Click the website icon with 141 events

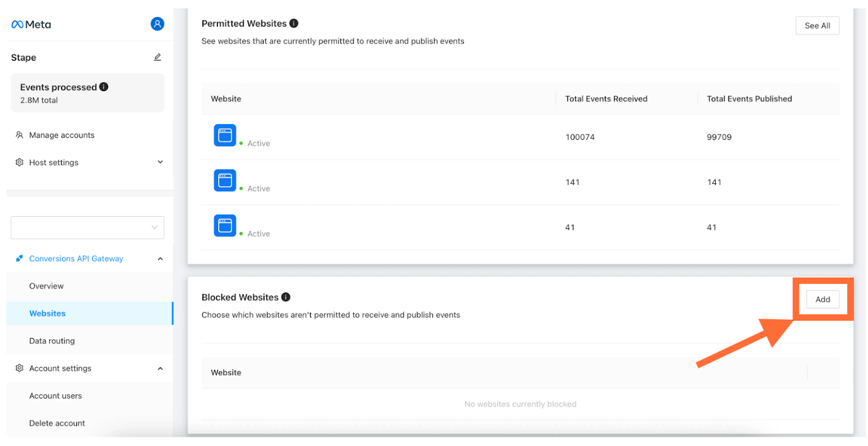pyautogui.click(x=225, y=180)
